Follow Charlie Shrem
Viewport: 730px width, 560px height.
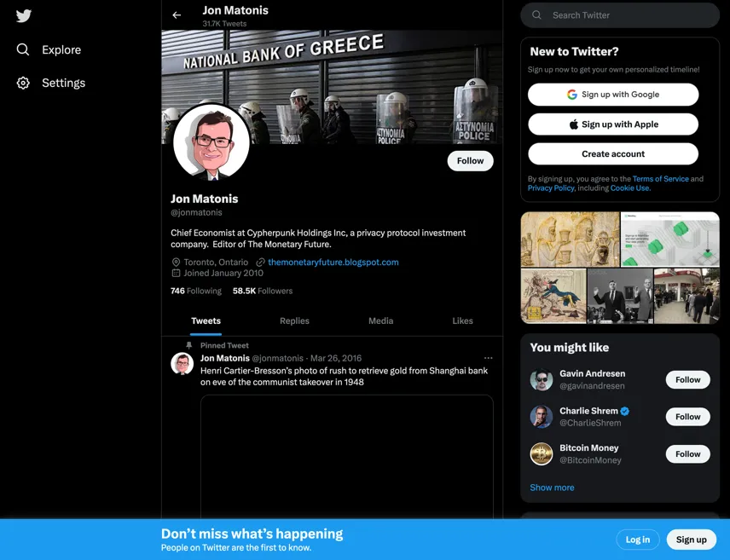click(x=687, y=417)
